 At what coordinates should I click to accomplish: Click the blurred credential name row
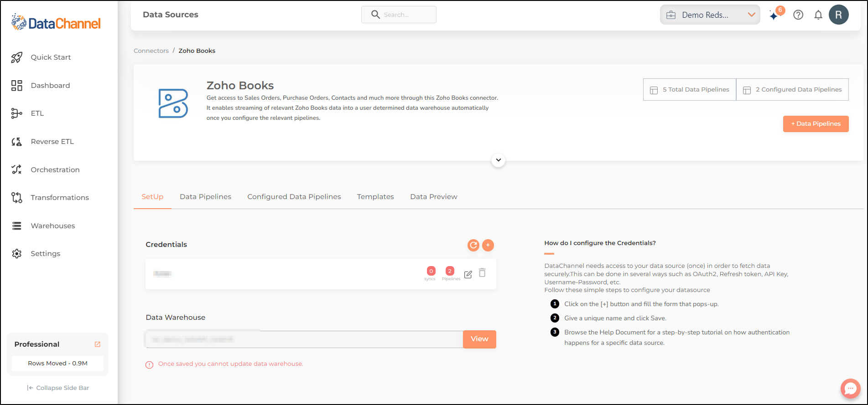321,274
